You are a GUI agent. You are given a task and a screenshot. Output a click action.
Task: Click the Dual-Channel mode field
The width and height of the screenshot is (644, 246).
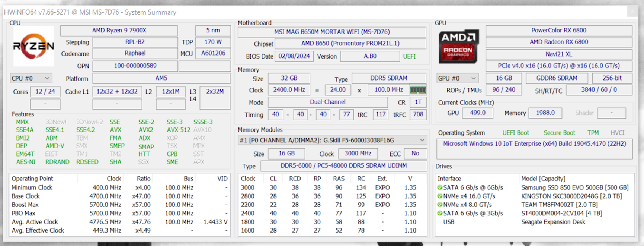328,102
